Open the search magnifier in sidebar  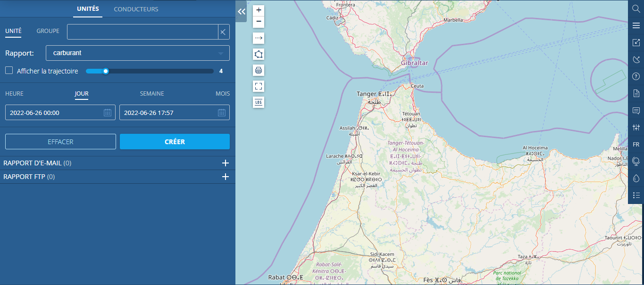636,9
